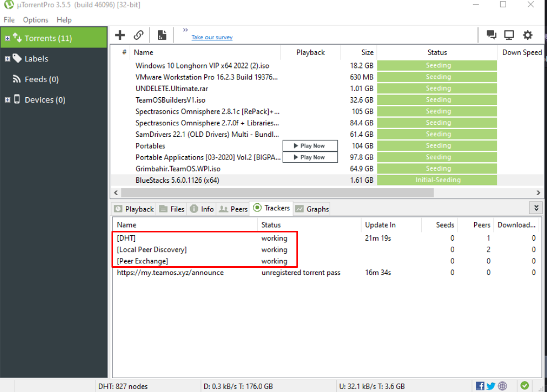The height and width of the screenshot is (392, 547).
Task: Click the torrent list horizontal scrollbar thumb
Action: (x=277, y=192)
